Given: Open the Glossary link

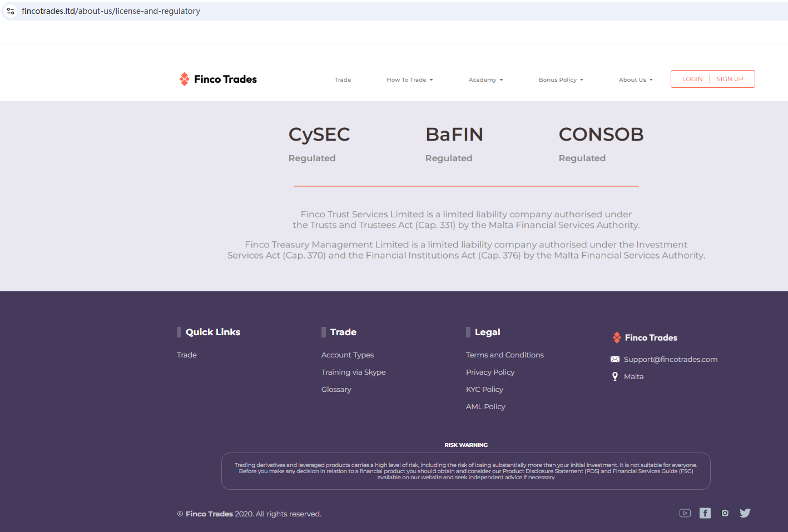Looking at the screenshot, I should coord(336,389).
